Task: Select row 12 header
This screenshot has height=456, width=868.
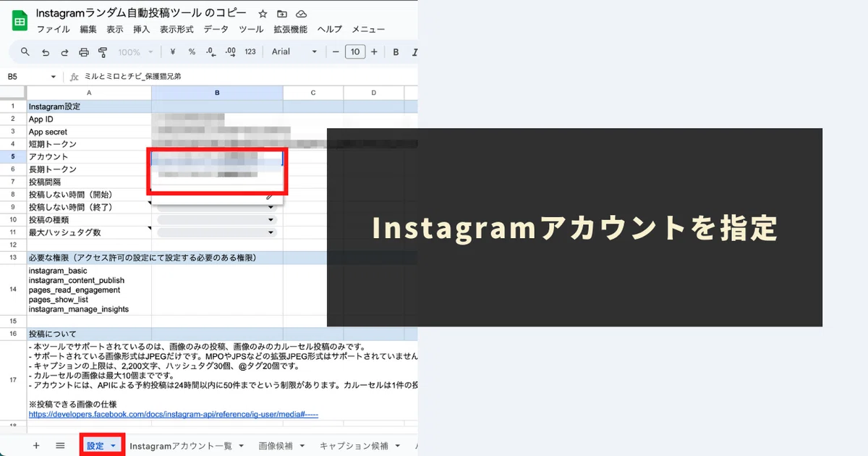Action: (13, 245)
